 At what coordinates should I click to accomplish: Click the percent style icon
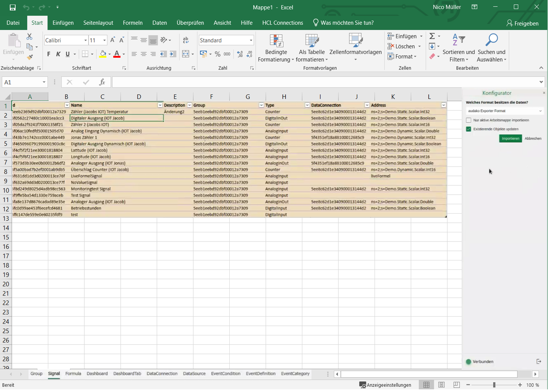pyautogui.click(x=218, y=54)
